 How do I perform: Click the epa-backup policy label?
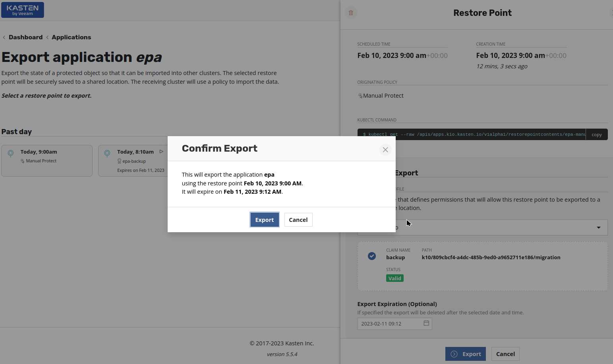[x=134, y=161]
